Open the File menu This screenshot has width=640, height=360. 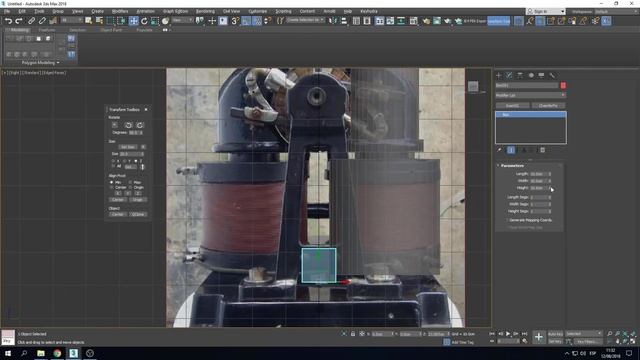7,11
